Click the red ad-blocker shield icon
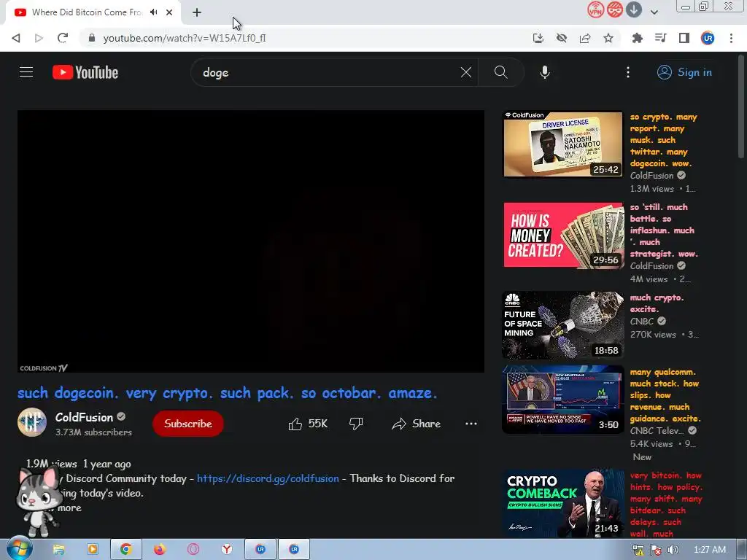The image size is (747, 560). tap(614, 10)
